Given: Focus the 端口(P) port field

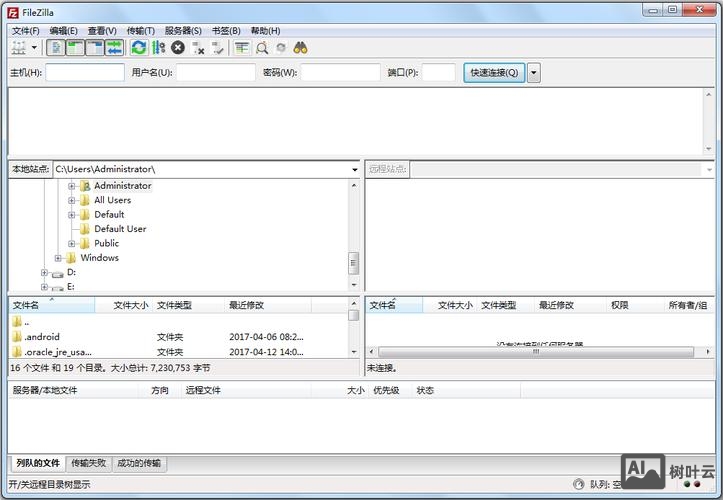Looking at the screenshot, I should point(439,72).
